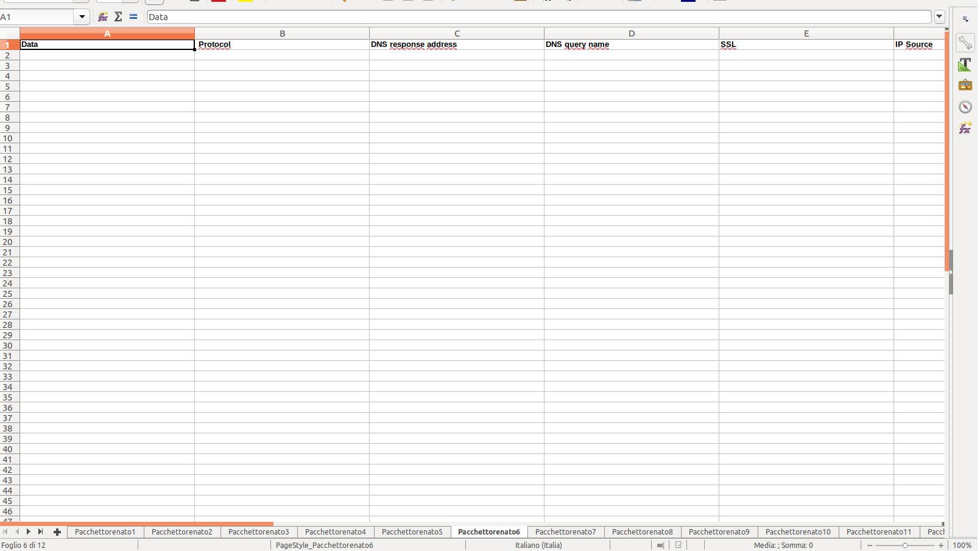This screenshot has width=980, height=551.
Task: Switch to Pacchettorenato5 sheet tab
Action: [412, 532]
